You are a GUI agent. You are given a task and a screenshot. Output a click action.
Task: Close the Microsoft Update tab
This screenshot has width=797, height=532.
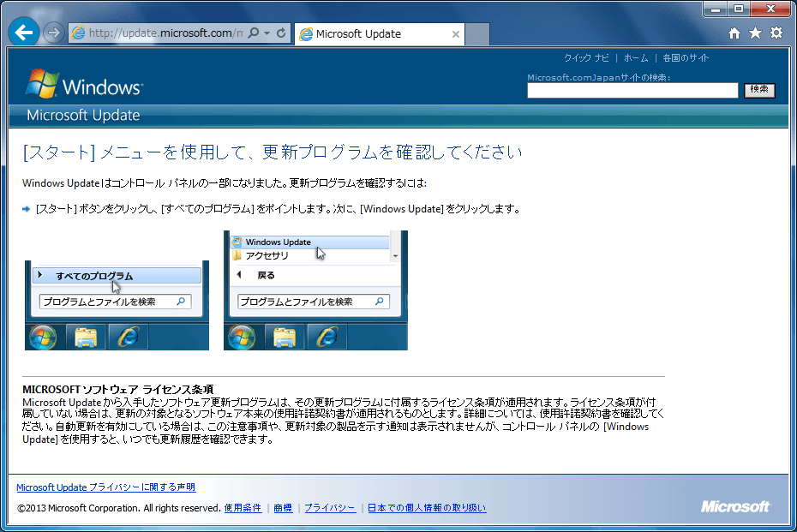[455, 34]
